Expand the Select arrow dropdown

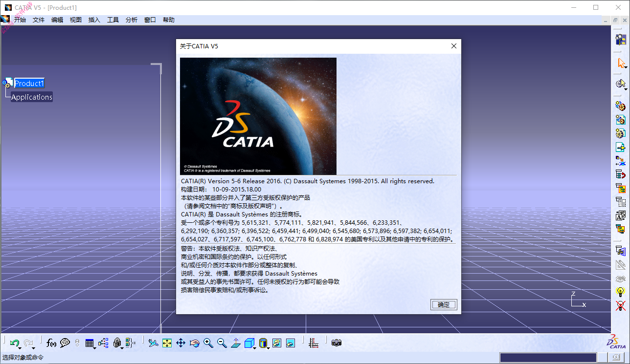[626, 67]
